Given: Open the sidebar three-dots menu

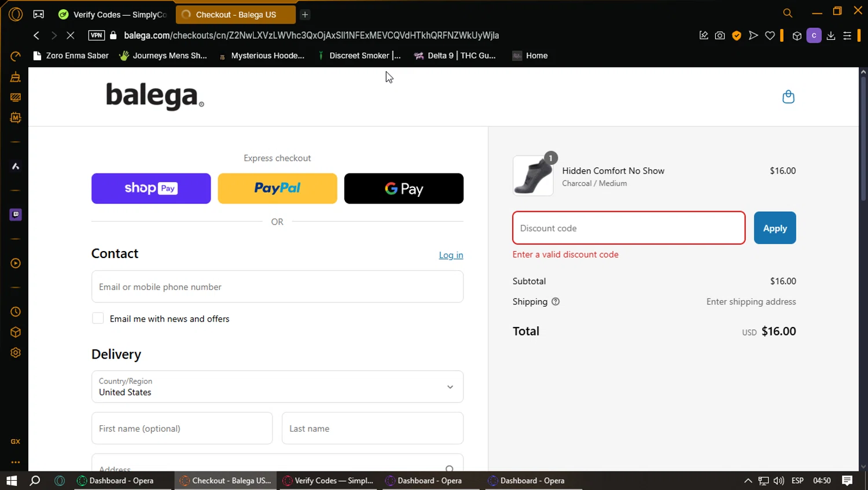Looking at the screenshot, I should pyautogui.click(x=16, y=462).
